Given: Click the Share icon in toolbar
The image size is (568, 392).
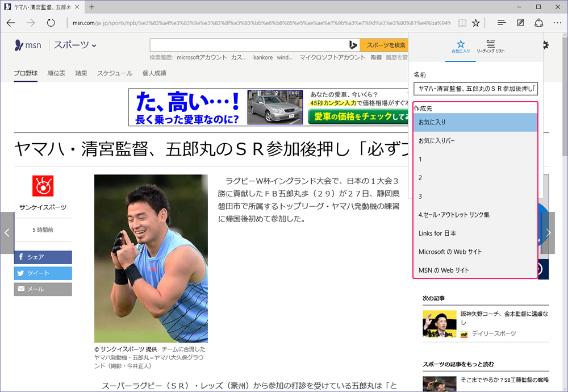Looking at the screenshot, I should tap(539, 23).
